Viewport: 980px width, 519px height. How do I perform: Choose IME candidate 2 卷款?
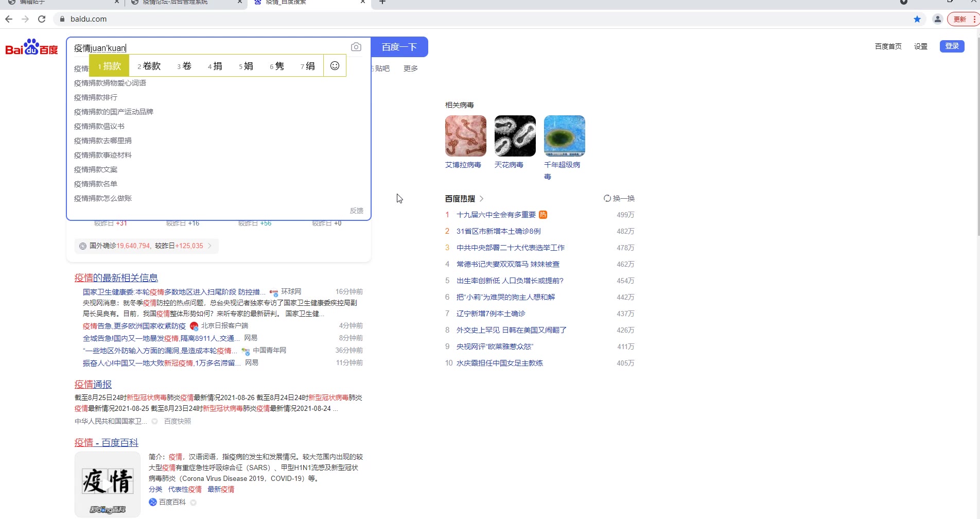point(149,66)
